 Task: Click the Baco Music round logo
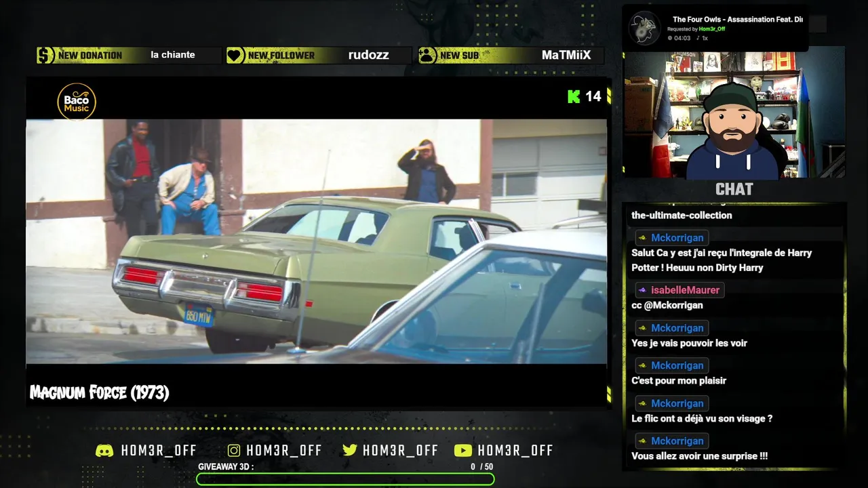click(77, 102)
